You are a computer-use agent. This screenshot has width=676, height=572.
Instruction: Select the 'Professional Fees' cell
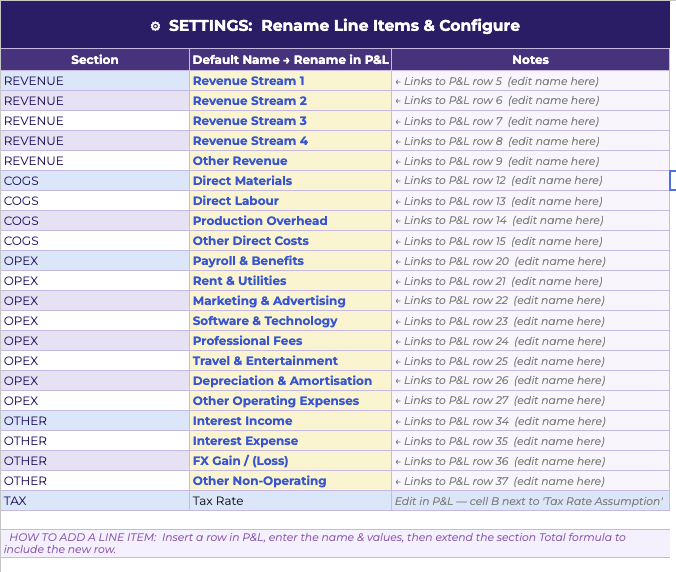pyautogui.click(x=290, y=341)
